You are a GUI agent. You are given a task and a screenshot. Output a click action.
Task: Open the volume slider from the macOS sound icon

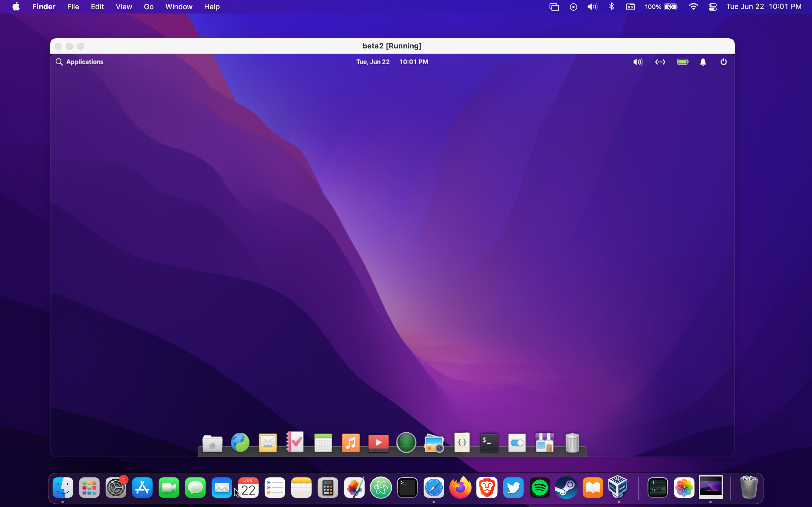click(x=592, y=6)
